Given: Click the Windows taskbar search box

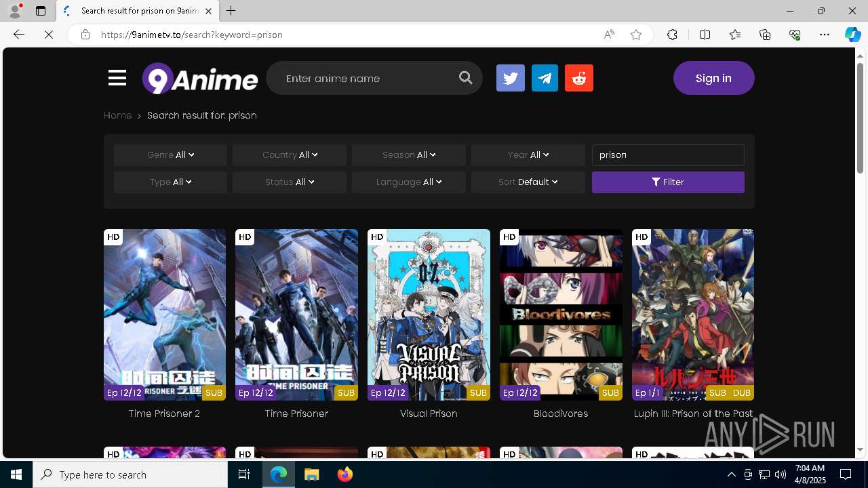Looking at the screenshot, I should click(130, 474).
